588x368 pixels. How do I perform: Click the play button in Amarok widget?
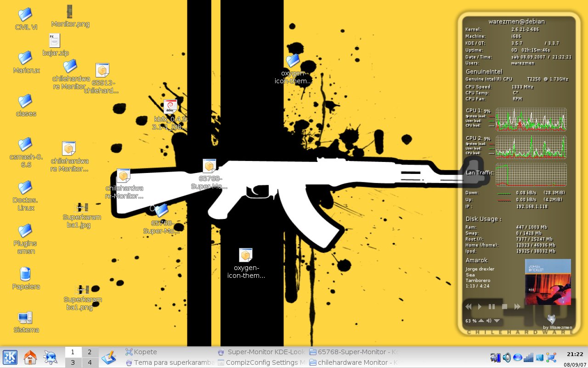pyautogui.click(x=480, y=306)
